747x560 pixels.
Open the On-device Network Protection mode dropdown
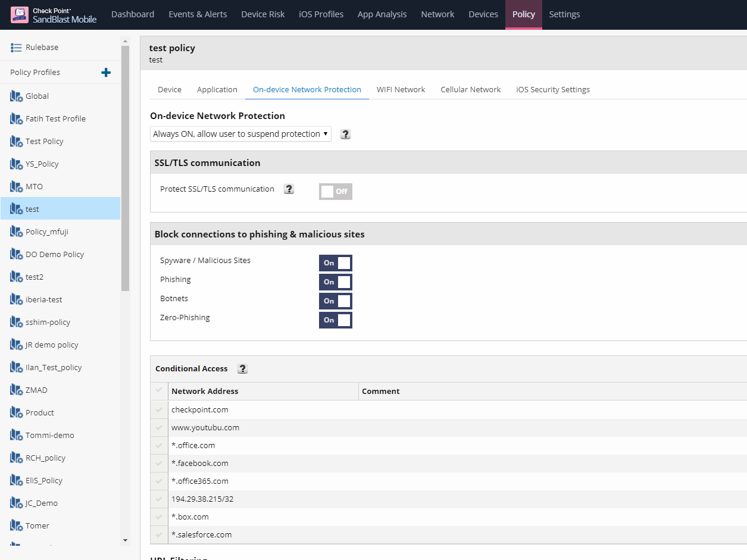coord(240,134)
